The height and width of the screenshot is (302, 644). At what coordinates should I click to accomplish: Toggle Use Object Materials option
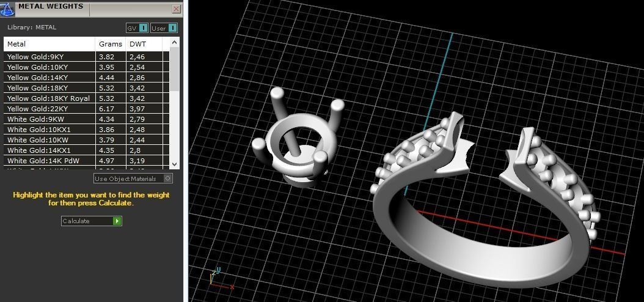(133, 179)
